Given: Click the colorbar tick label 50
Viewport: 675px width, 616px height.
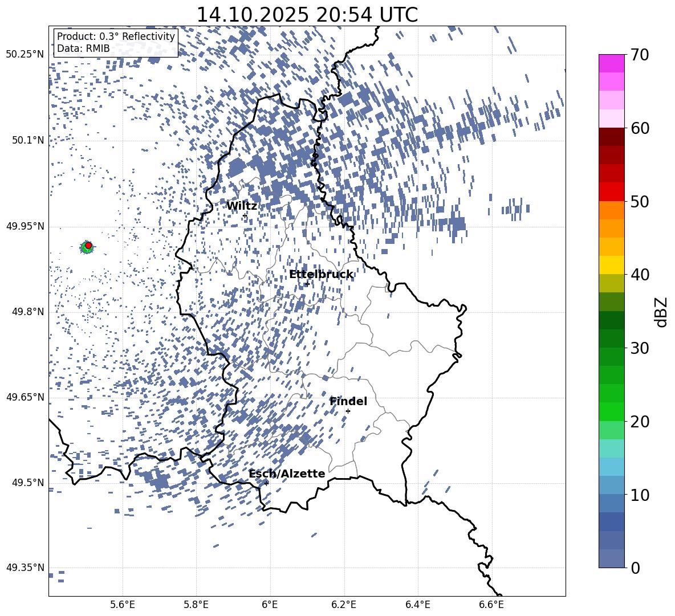Looking at the screenshot, I should coord(640,201).
